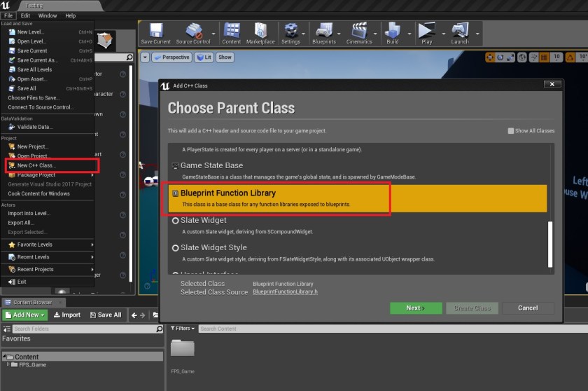Enable the Show All Classes checkbox
Screen dimensions: 588x391
coord(511,131)
